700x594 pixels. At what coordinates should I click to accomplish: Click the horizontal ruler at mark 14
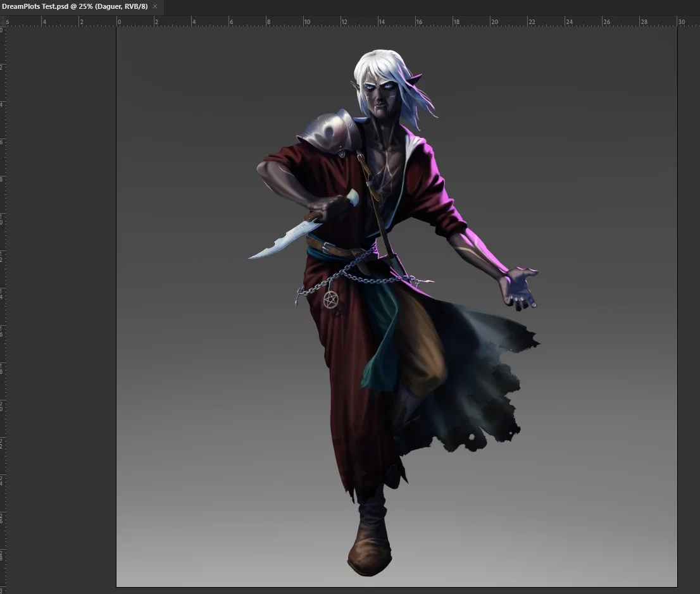tap(381, 21)
